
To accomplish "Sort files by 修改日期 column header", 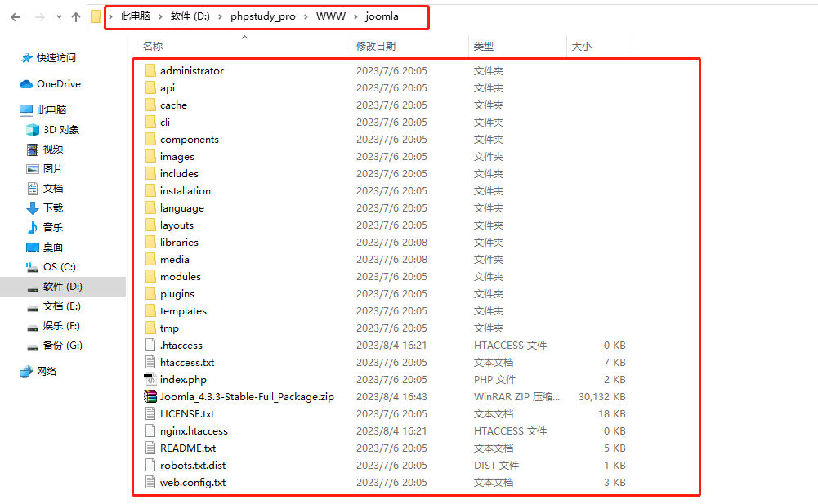I will 376,47.
